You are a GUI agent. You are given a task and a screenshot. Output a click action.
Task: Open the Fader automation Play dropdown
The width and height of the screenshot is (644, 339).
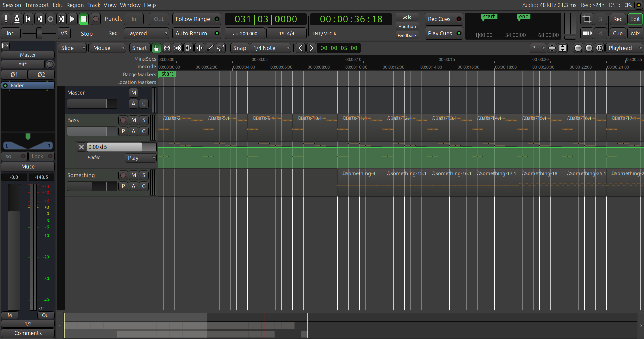pos(140,158)
